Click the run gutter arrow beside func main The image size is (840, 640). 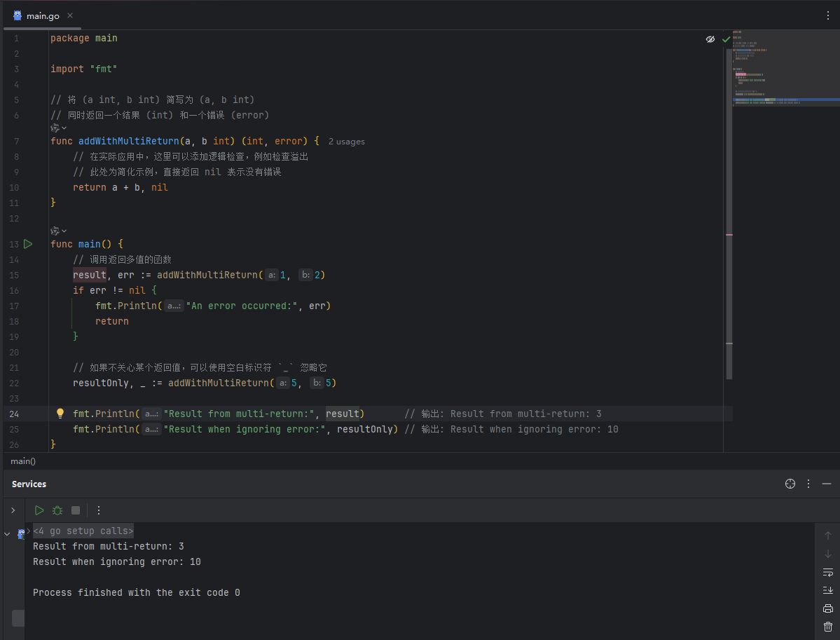click(x=28, y=244)
